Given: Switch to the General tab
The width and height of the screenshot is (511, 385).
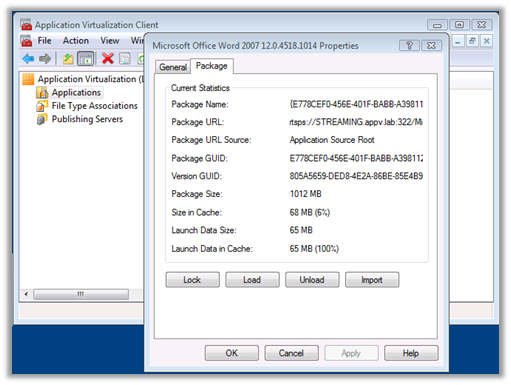Looking at the screenshot, I should [x=173, y=67].
